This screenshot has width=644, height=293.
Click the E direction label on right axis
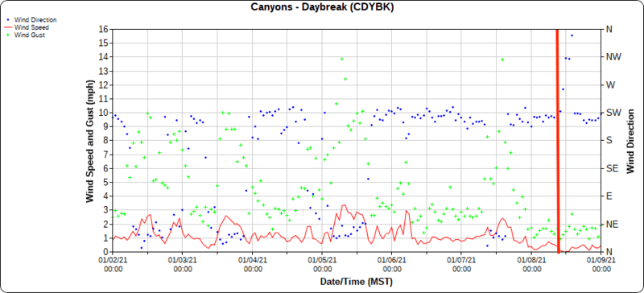click(x=609, y=196)
